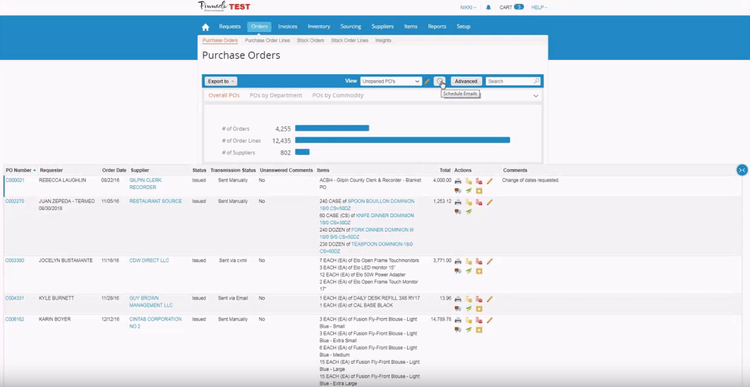The height and width of the screenshot is (387, 750).
Task: Switch to Stock Order Lines tab
Action: point(350,41)
